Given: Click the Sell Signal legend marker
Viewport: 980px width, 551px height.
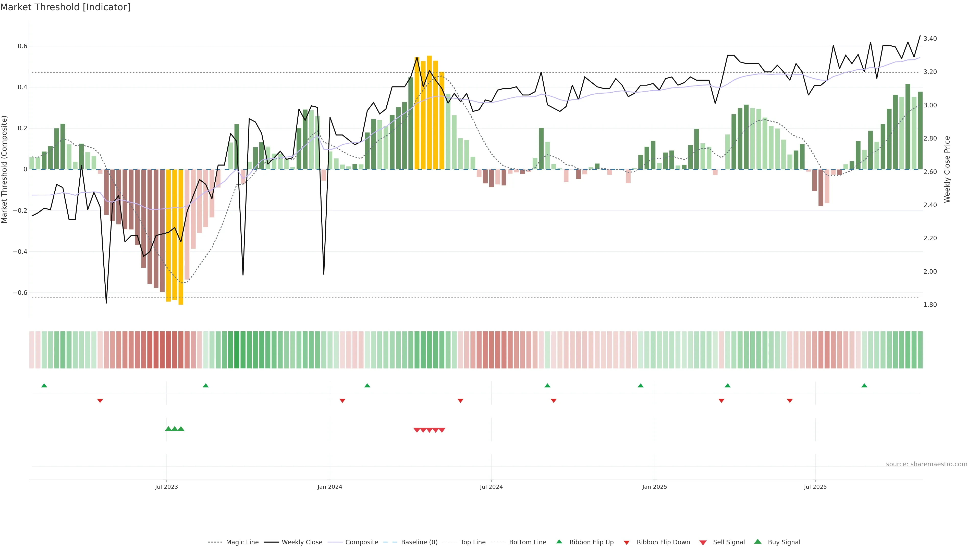Looking at the screenshot, I should coord(703,543).
